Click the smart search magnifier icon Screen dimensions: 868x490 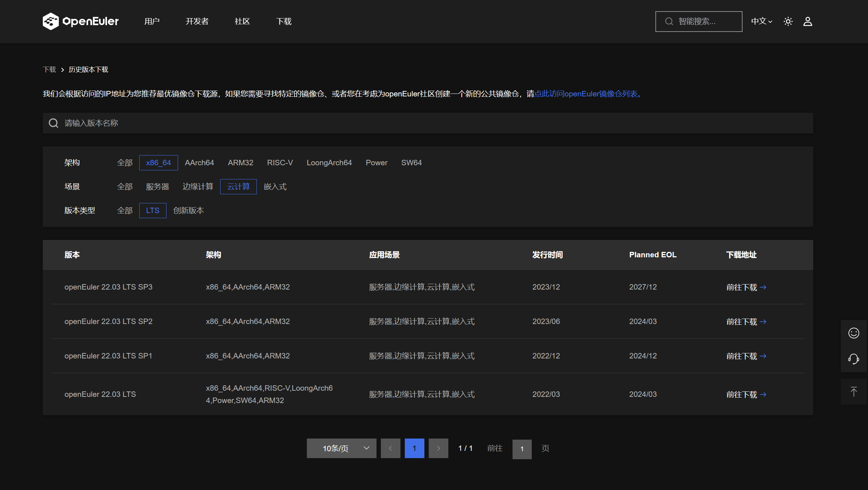click(x=669, y=21)
